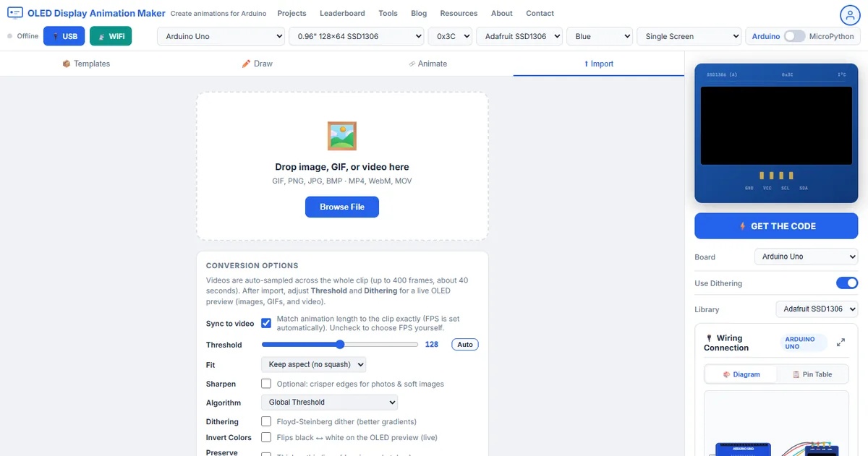Screen dimensions: 868x456
Task: Select the Import tab
Action: (599, 64)
